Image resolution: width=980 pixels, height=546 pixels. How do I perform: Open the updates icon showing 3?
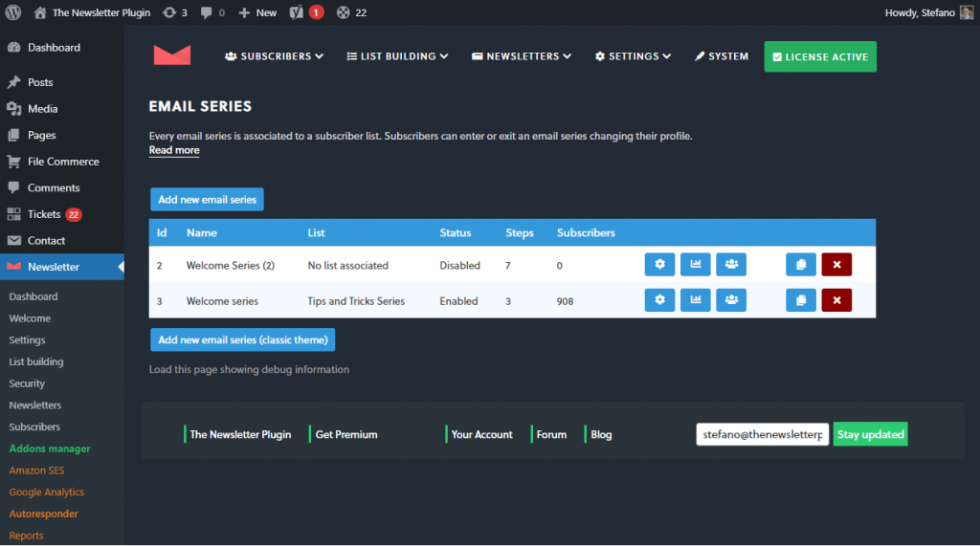pos(174,12)
